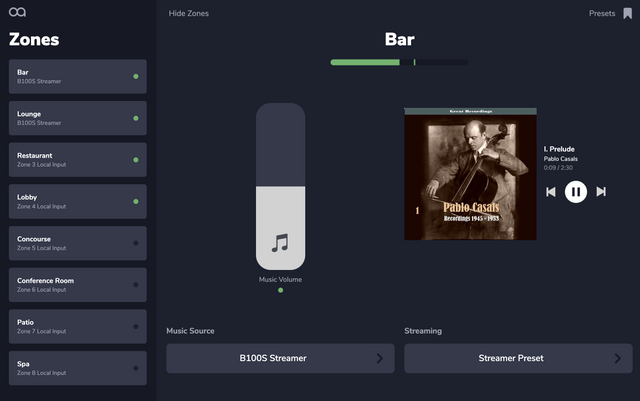Click the Music Volume label
Screen dimensions: 640x401
coord(280,279)
